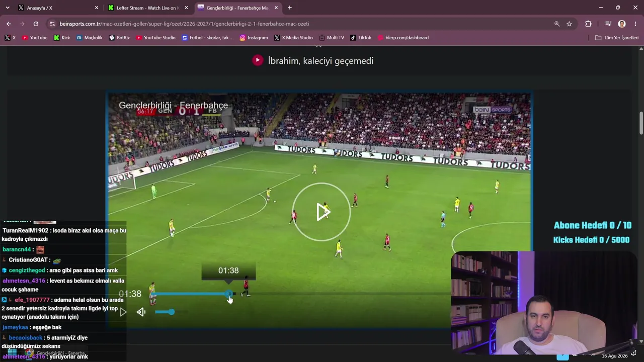Viewport: 644px width, 362px height.
Task: Open the BotRix bookmark
Action: click(119, 38)
